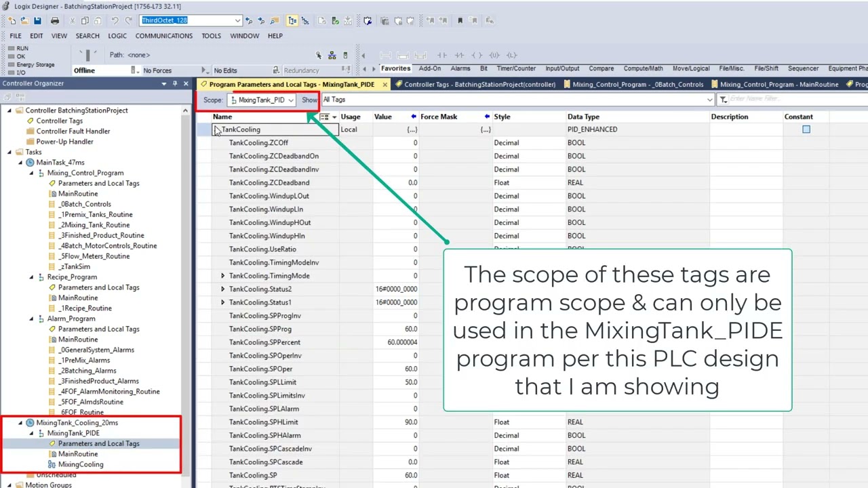
Task: Collapse the Tasks folder in organizer
Action: click(x=9, y=152)
